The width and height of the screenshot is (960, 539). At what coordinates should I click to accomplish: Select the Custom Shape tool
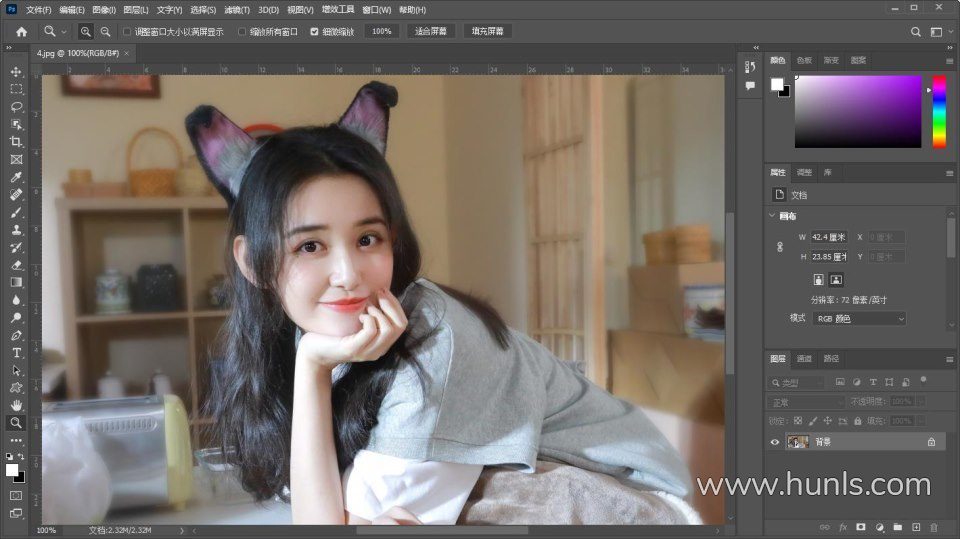point(17,388)
